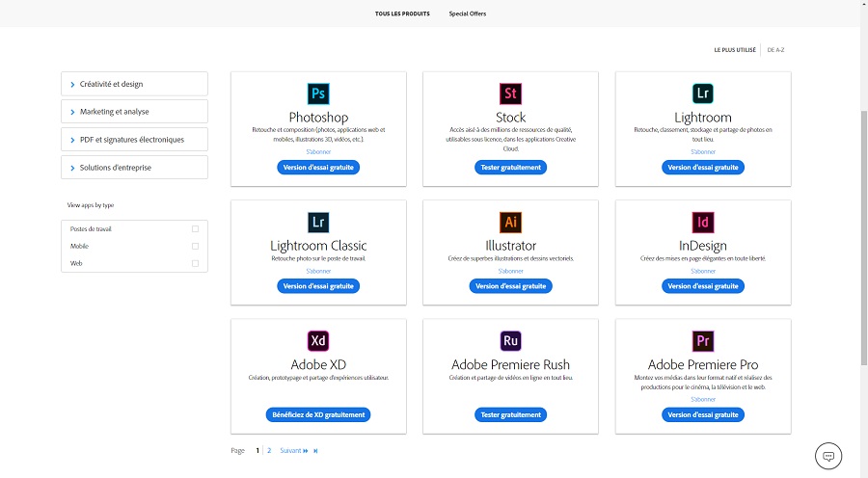Click Suivant next page link
868x478 pixels.
(294, 451)
